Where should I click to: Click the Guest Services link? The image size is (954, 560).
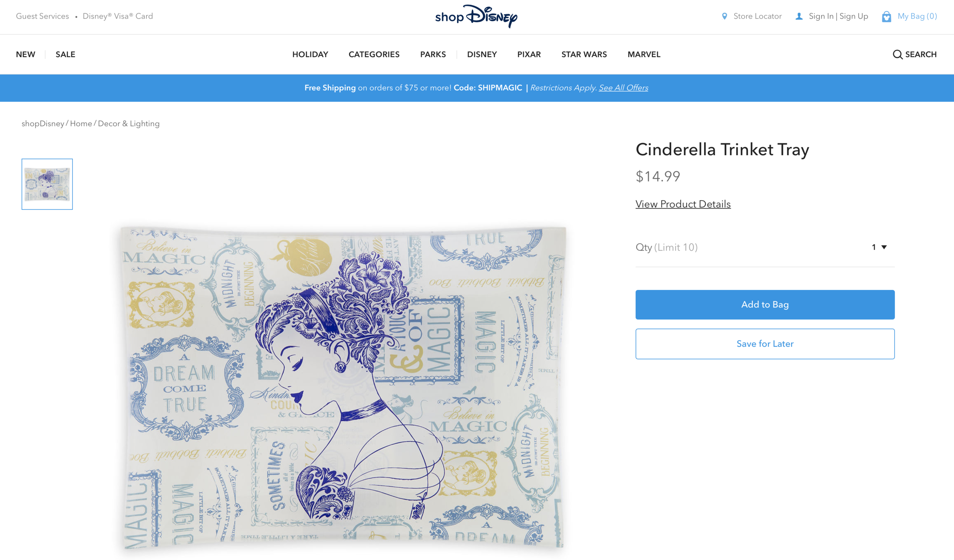tap(42, 16)
